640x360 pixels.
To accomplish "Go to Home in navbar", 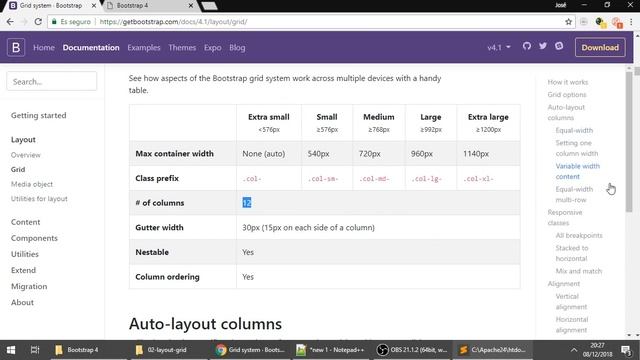I will coord(44,47).
